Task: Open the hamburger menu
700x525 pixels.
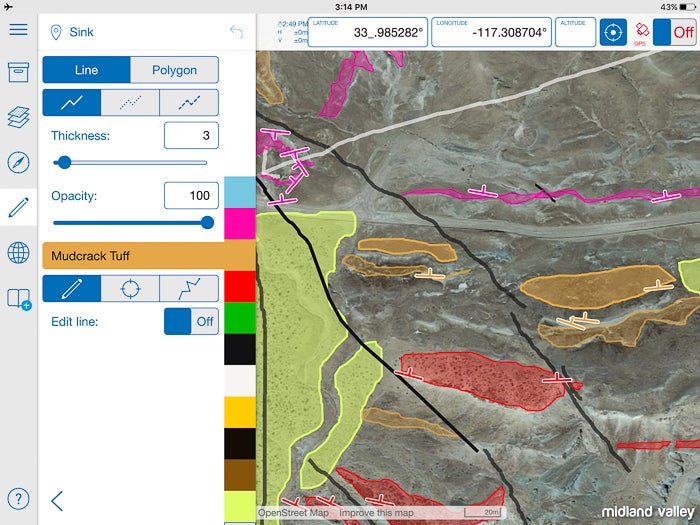Action: tap(18, 28)
